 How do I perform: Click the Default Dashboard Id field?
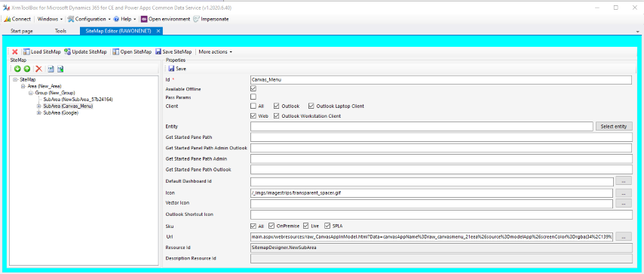pyautogui.click(x=431, y=181)
